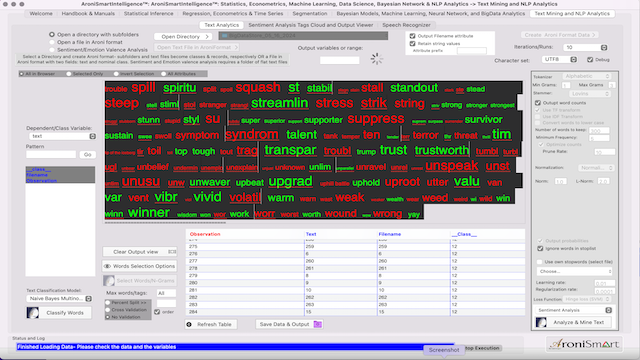The height and width of the screenshot is (360, 640).
Task: Click the Refresh Table button
Action: click(211, 324)
